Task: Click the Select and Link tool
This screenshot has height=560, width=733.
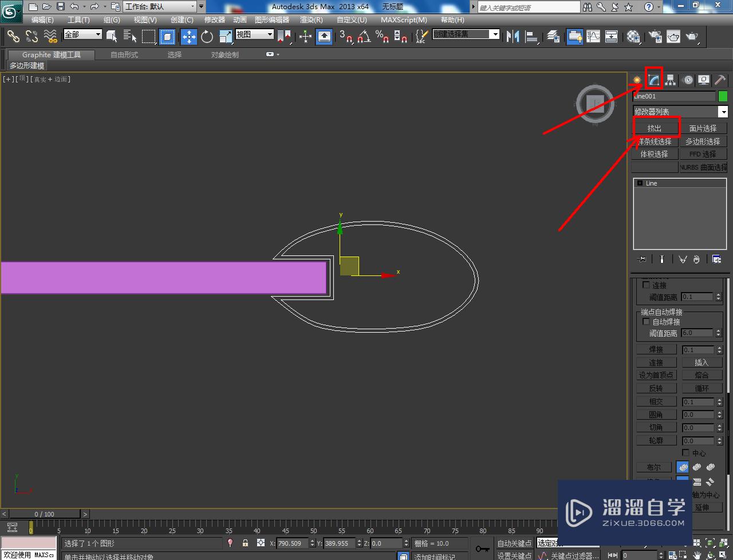Action: (13, 37)
